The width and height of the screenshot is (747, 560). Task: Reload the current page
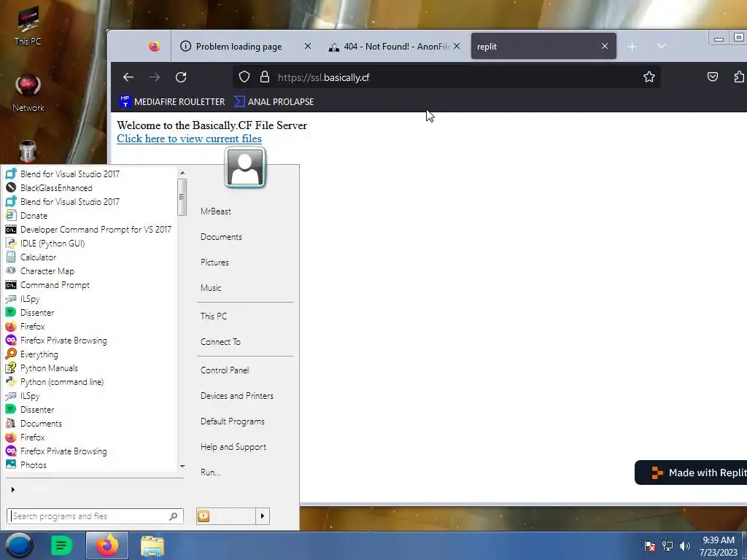(181, 77)
